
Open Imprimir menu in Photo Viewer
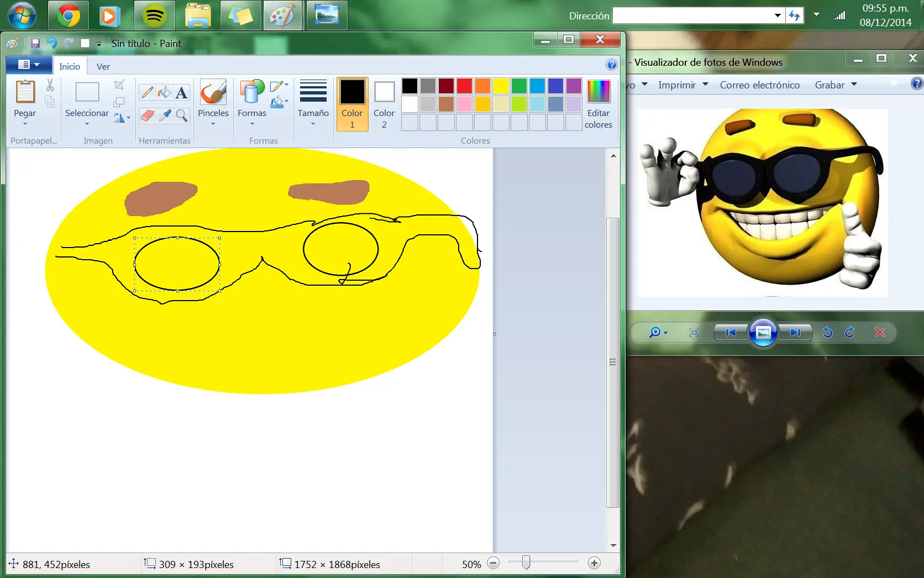(683, 85)
